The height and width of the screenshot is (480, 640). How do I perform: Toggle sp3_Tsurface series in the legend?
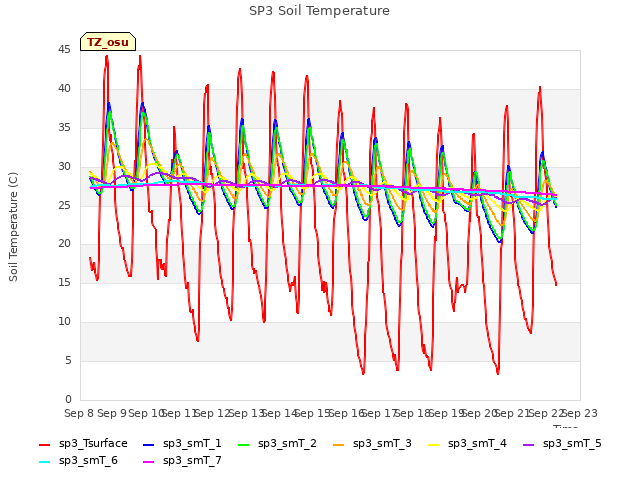[x=83, y=443]
